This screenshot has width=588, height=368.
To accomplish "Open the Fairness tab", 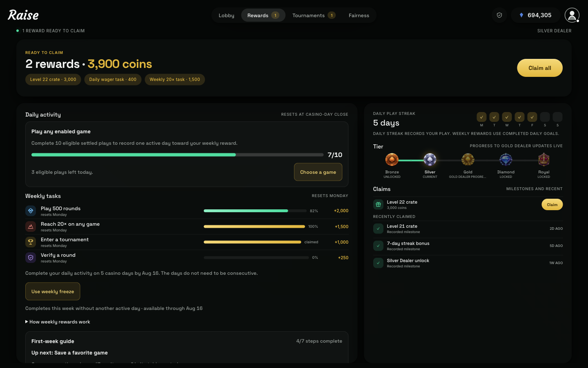I will coord(359,16).
